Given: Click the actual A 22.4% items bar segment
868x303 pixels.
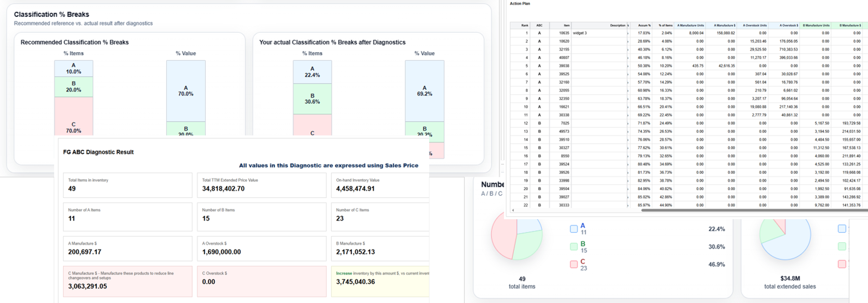Looking at the screenshot, I should [x=312, y=72].
